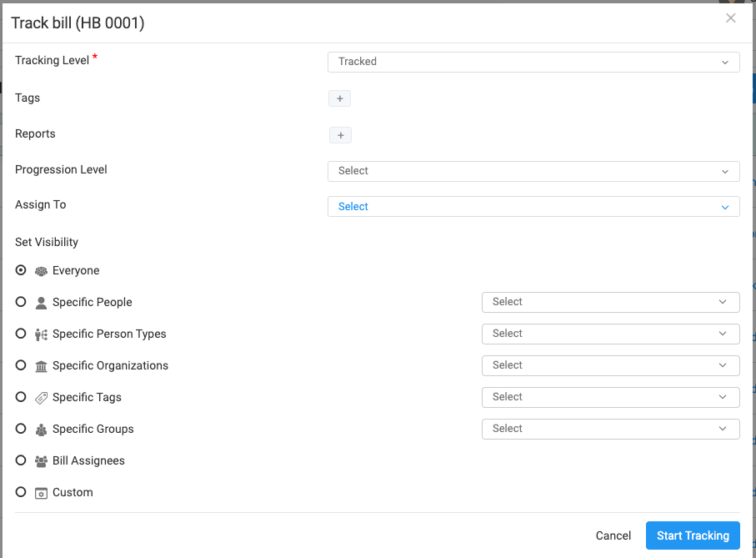The image size is (756, 558).
Task: Click the Specific Organizations building icon
Action: click(x=41, y=366)
